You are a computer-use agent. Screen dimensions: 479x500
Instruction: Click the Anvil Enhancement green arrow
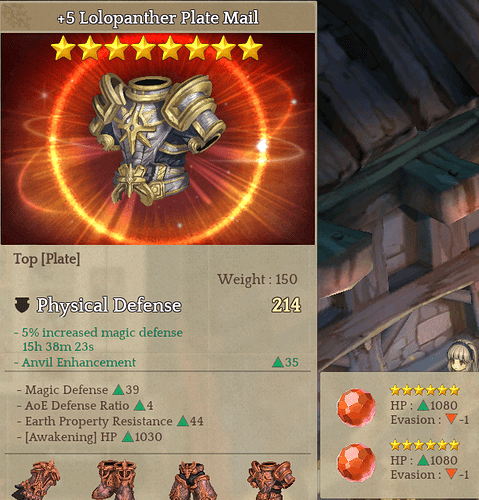pyautogui.click(x=278, y=362)
